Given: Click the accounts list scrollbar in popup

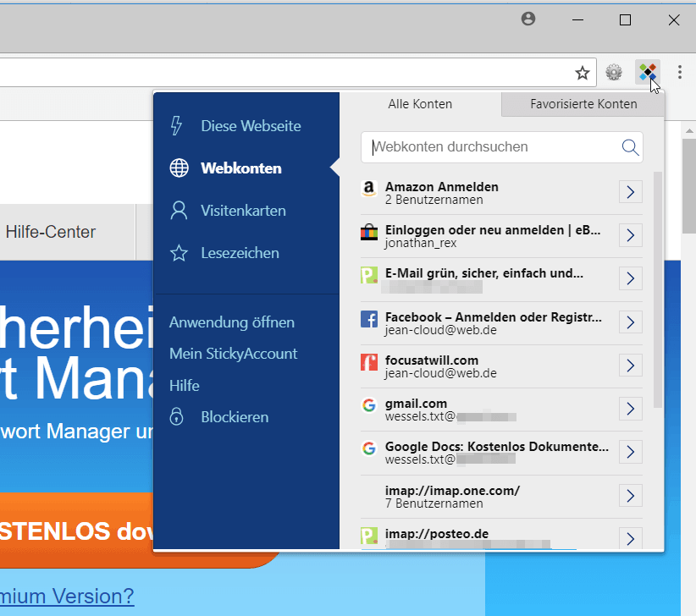Looking at the screenshot, I should (x=657, y=289).
